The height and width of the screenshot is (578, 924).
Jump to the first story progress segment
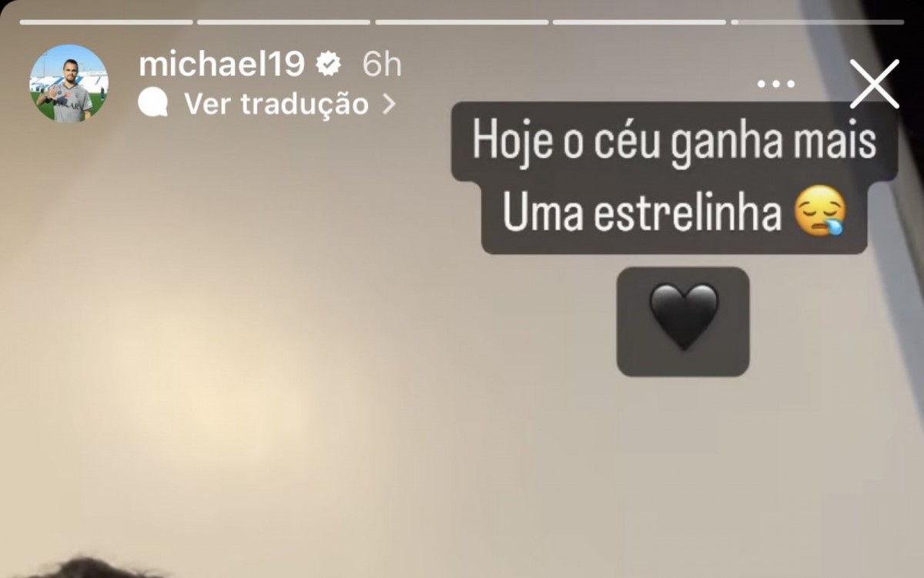pyautogui.click(x=106, y=22)
